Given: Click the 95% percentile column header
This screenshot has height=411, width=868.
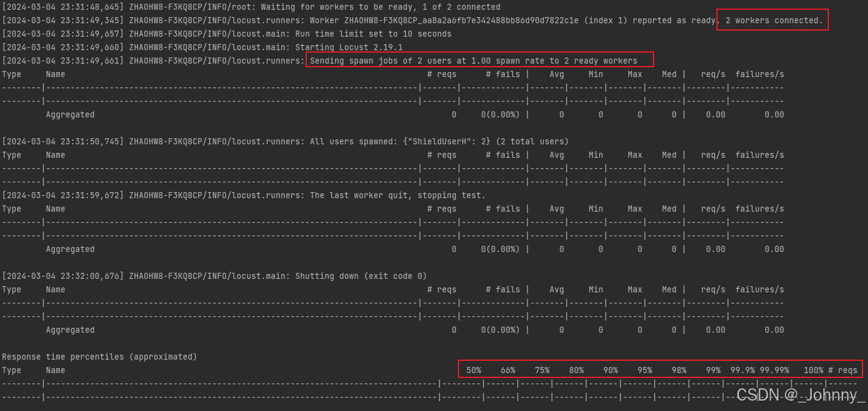Looking at the screenshot, I should point(645,370).
